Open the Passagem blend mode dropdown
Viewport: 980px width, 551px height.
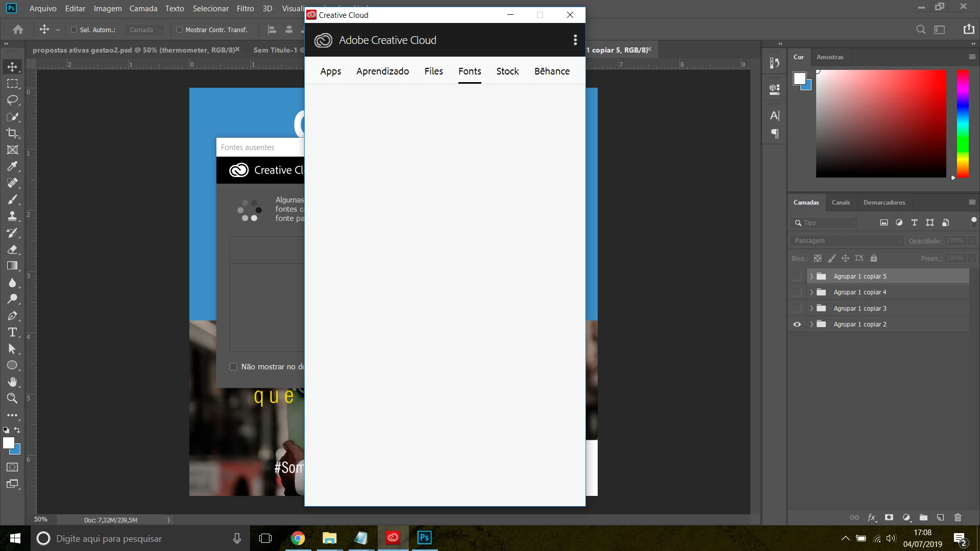coord(847,241)
